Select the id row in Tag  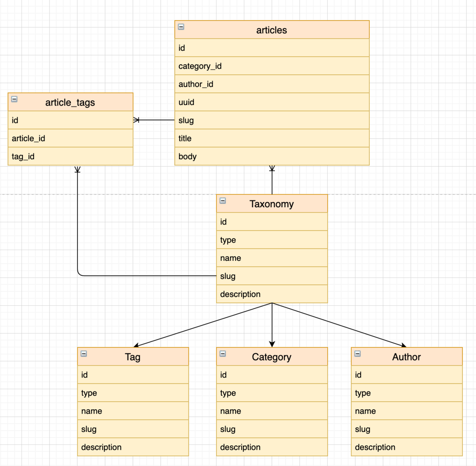click(x=133, y=375)
